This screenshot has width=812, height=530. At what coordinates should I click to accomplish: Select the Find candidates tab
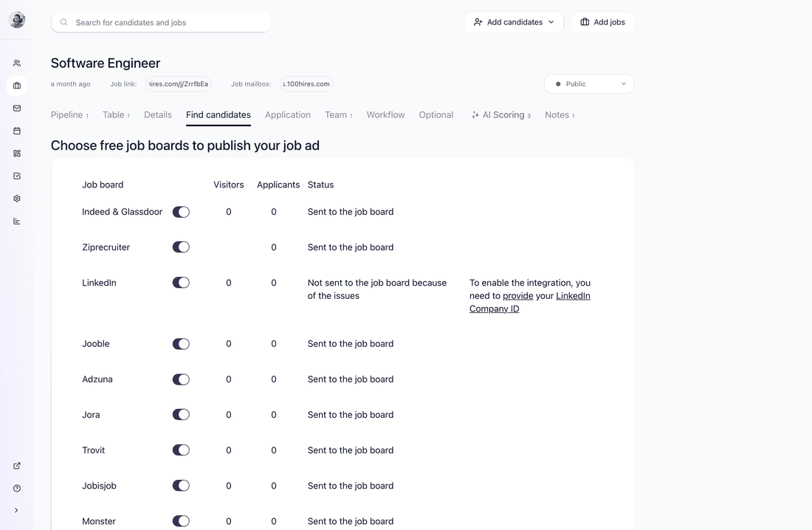pyautogui.click(x=218, y=115)
